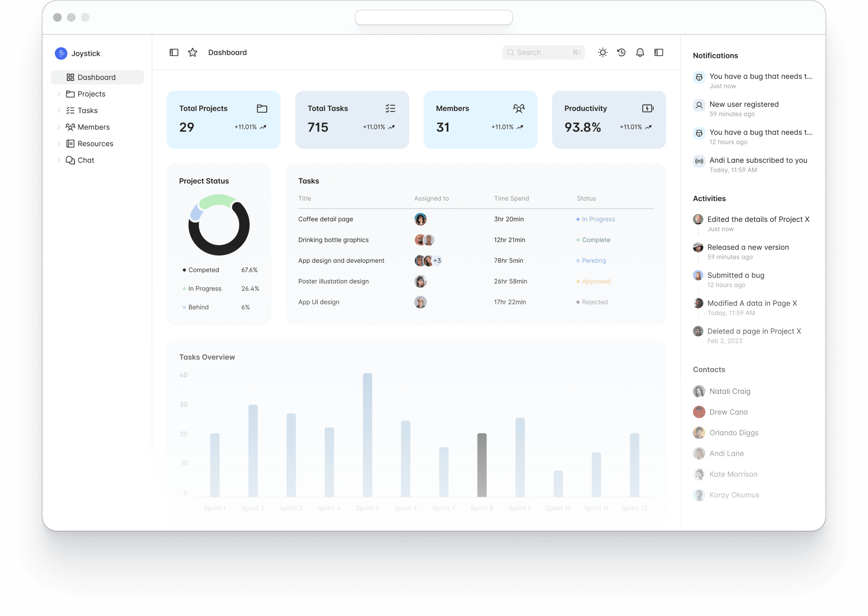Switch theme with the sun icon
This screenshot has height=616, width=868.
tap(603, 53)
